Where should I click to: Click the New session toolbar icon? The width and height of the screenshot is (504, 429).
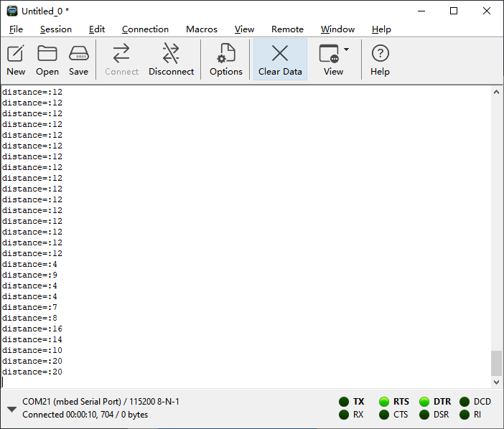[x=16, y=60]
